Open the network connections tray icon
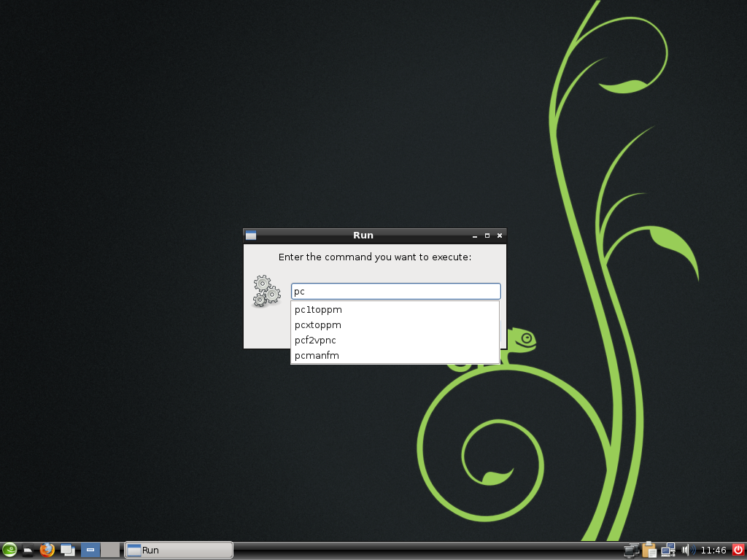Image resolution: width=747 pixels, height=560 pixels. (668, 550)
